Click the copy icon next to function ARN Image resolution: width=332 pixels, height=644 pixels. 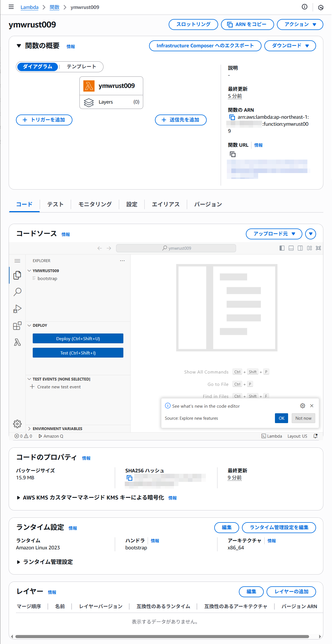pos(232,117)
